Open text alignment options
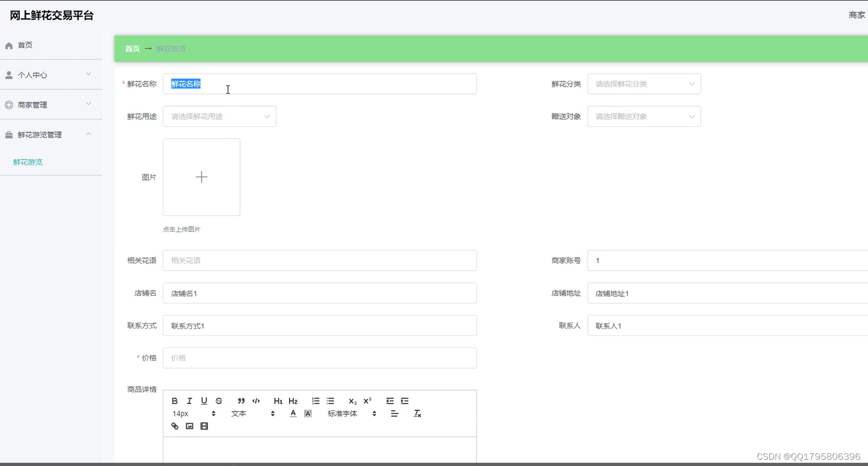 (395, 413)
